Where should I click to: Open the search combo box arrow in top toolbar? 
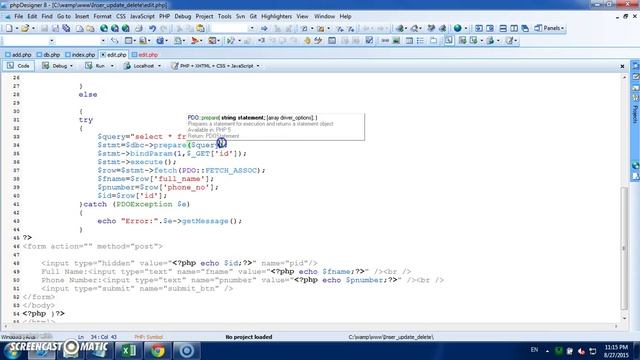coord(251,28)
